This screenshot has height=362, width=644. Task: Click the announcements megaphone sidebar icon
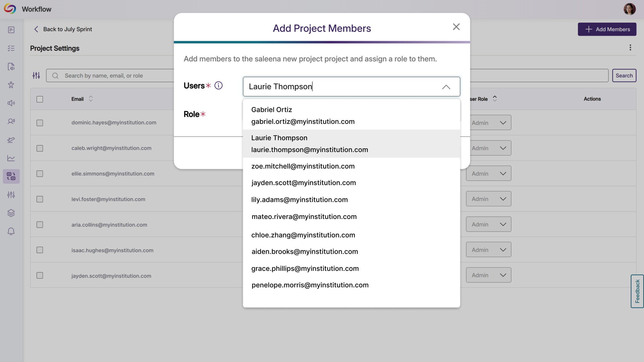click(x=11, y=103)
